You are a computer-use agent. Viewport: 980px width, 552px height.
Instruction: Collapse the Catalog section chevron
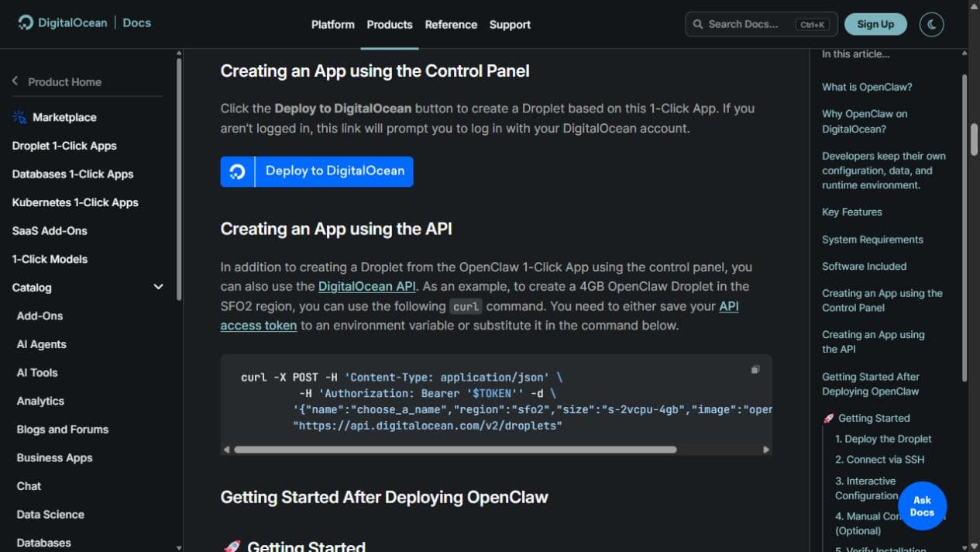[x=159, y=287]
